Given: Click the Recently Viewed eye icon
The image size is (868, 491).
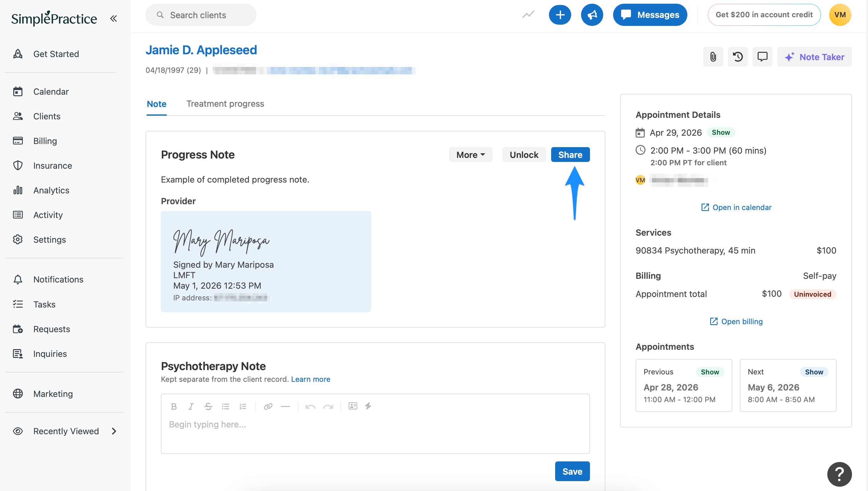Looking at the screenshot, I should [x=18, y=431].
